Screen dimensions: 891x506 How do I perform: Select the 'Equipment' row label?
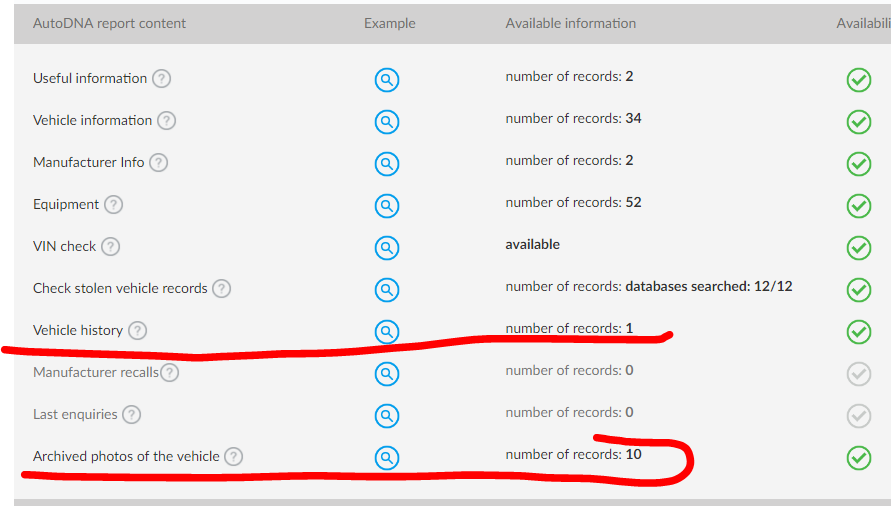click(66, 205)
